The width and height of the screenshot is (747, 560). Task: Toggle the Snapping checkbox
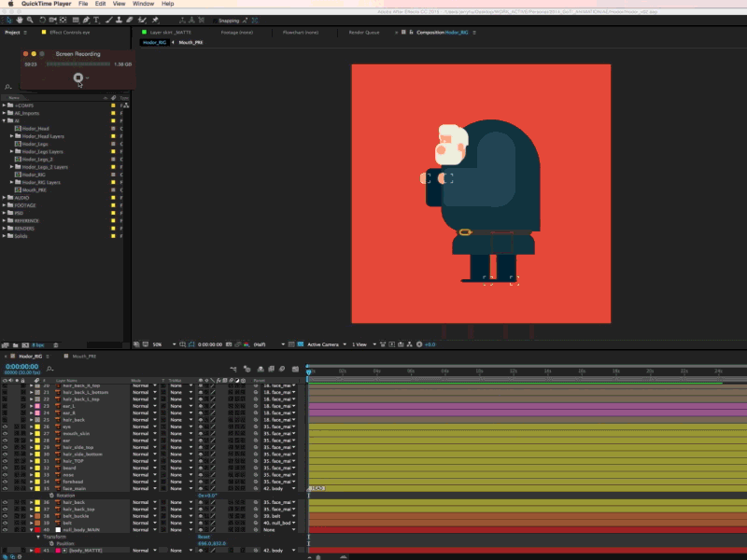(215, 21)
